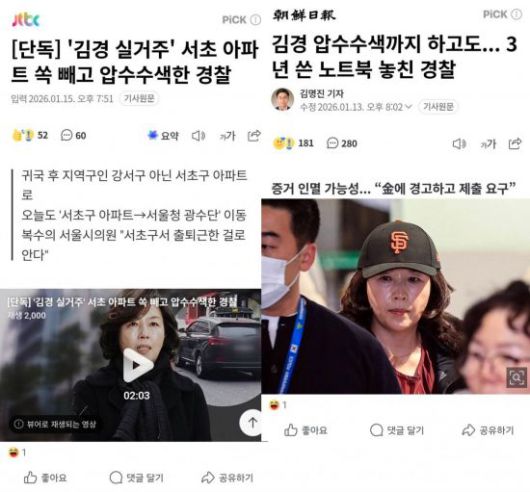Viewport: 530px width, 492px height.
Task: Open the JTBC logo link
Action: 26,20
